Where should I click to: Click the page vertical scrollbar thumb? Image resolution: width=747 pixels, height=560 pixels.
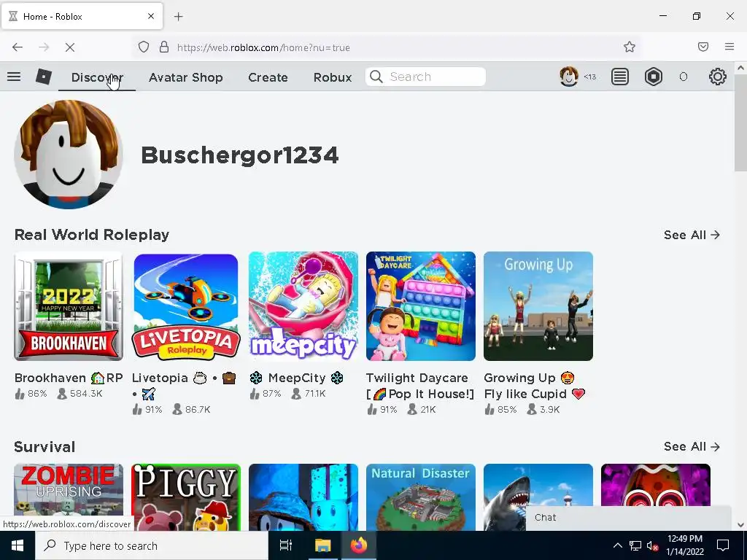point(740,122)
